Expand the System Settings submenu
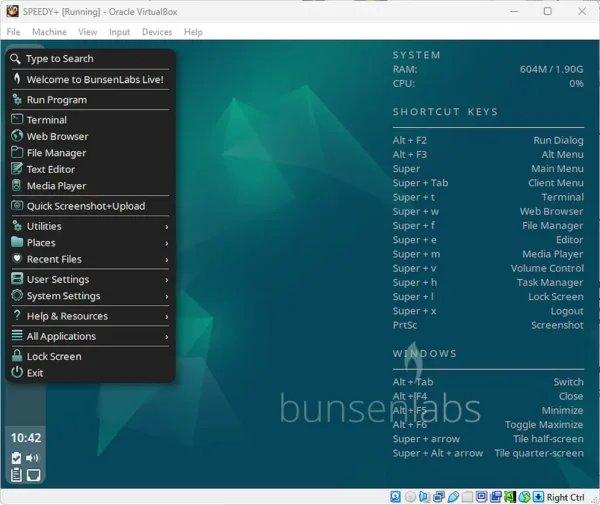Screen dimensions: 600x505 (90, 296)
